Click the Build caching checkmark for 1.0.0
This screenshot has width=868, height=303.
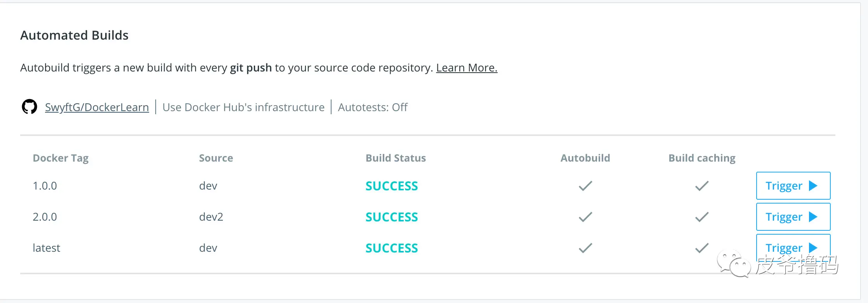click(x=702, y=186)
